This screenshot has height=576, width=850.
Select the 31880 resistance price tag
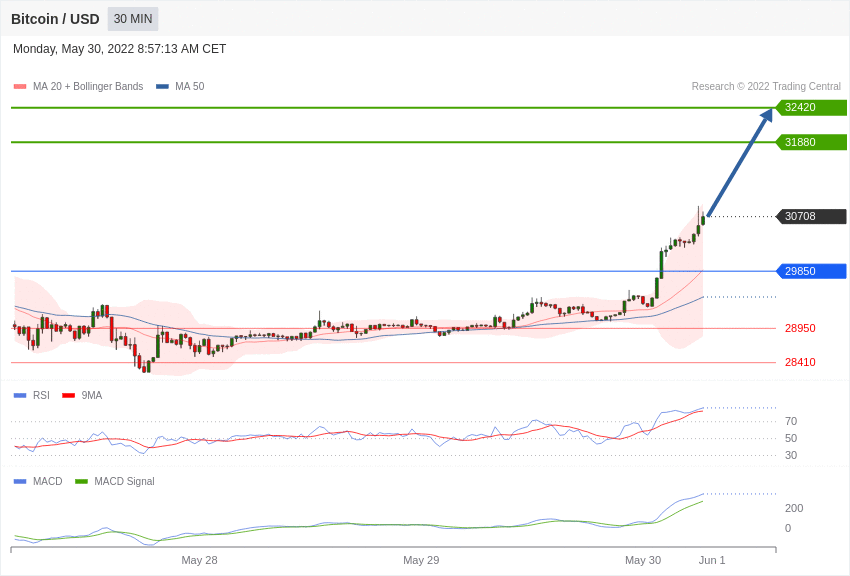811,142
